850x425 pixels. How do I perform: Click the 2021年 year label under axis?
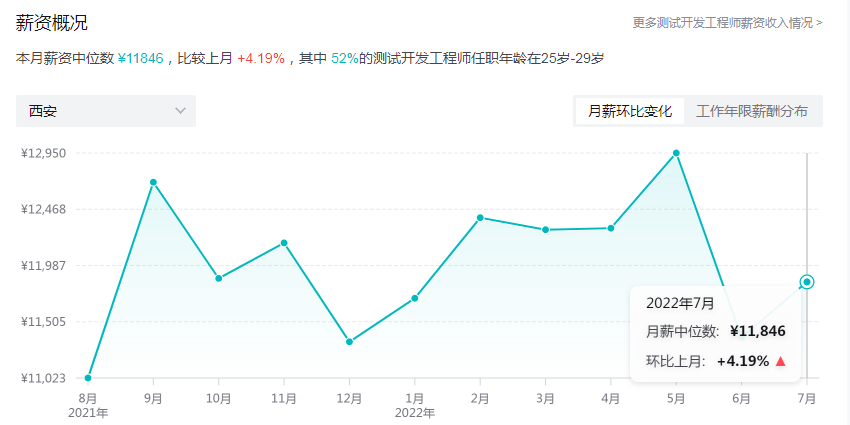coord(88,414)
